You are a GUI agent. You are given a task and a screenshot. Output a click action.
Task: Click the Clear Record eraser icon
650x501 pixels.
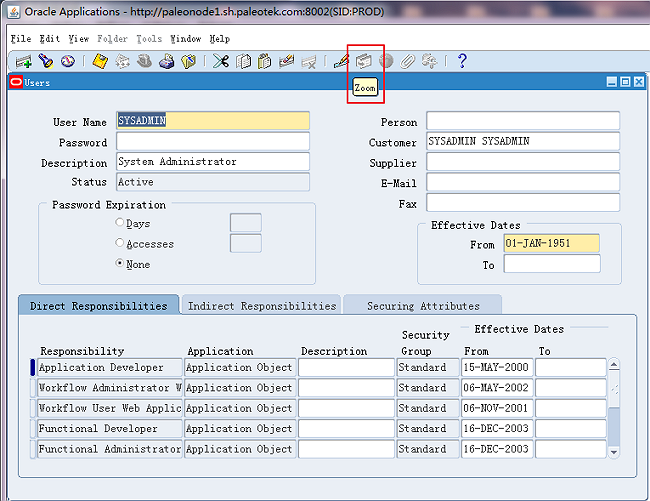click(286, 61)
